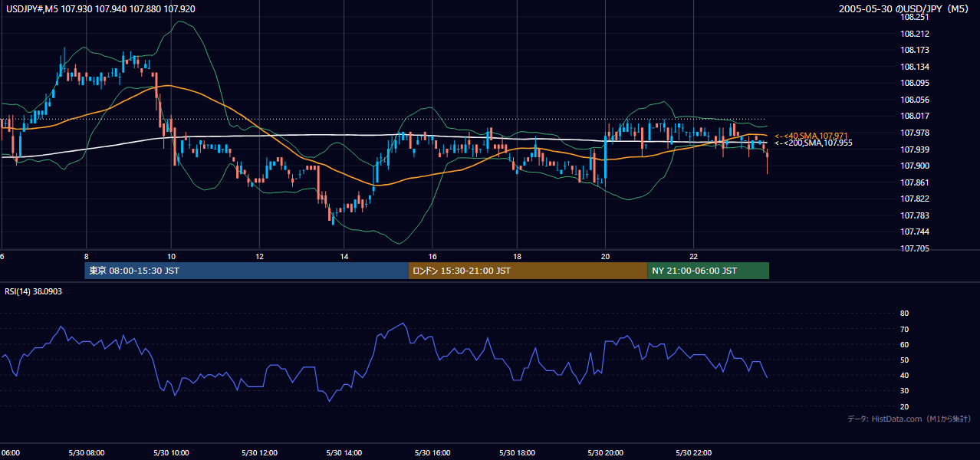980x460 pixels.
Task: Click hour marker 8 under the price chart
Action: point(87,256)
